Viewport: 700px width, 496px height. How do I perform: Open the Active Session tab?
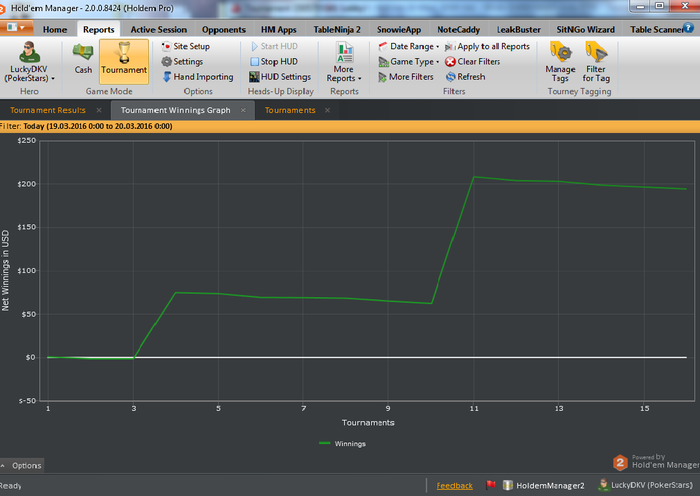[x=158, y=29]
